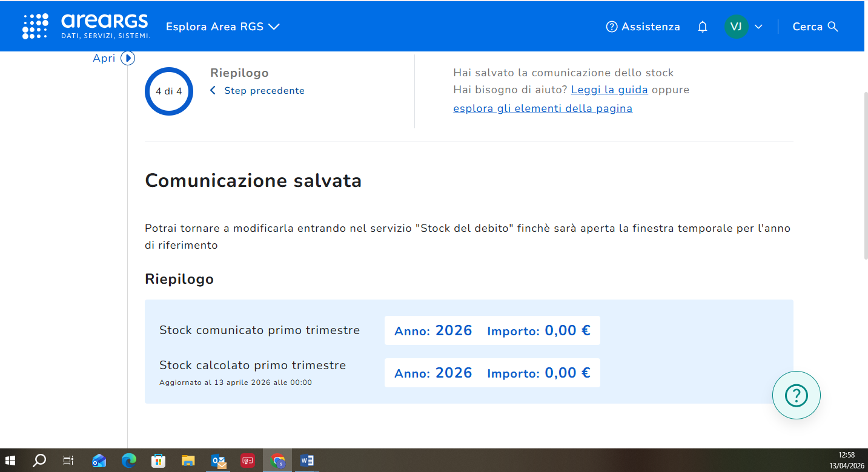868x472 pixels.
Task: Click the 4 di 4 progress circle
Action: point(169,91)
